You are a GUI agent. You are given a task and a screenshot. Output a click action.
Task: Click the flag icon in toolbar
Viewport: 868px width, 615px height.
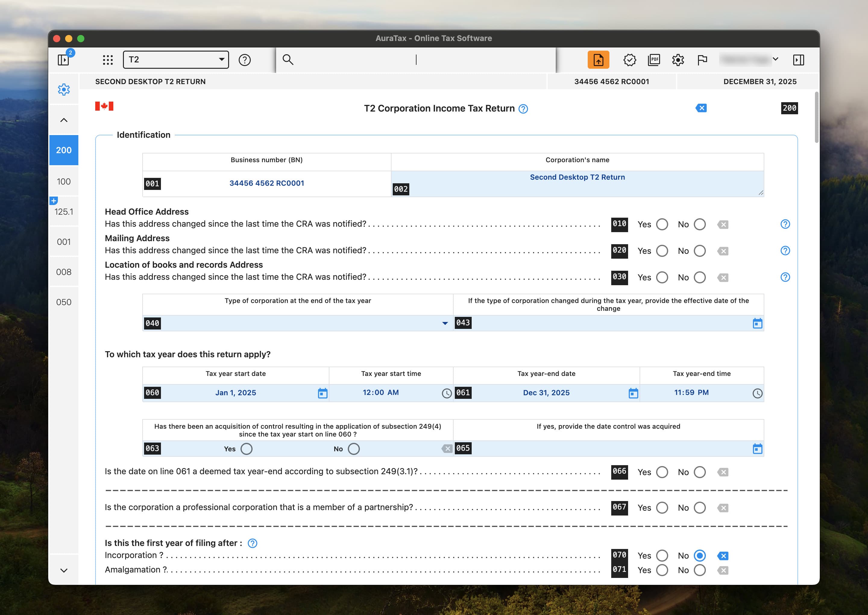pos(702,60)
